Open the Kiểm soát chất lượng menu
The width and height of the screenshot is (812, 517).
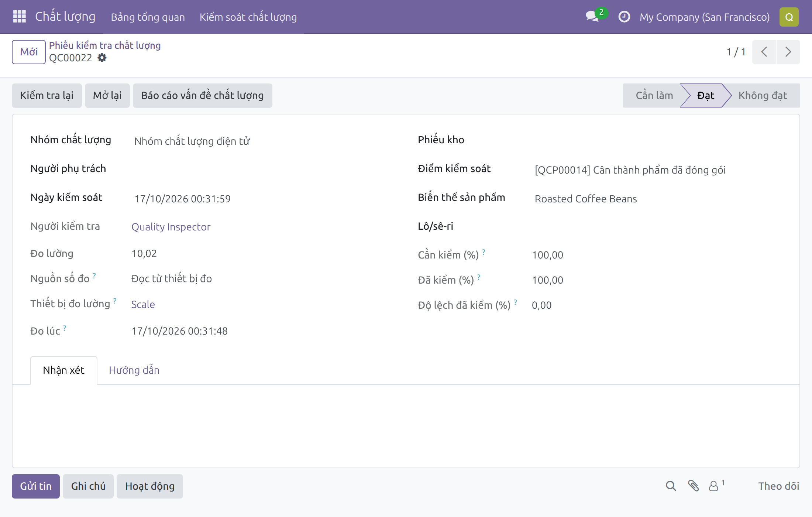click(248, 17)
